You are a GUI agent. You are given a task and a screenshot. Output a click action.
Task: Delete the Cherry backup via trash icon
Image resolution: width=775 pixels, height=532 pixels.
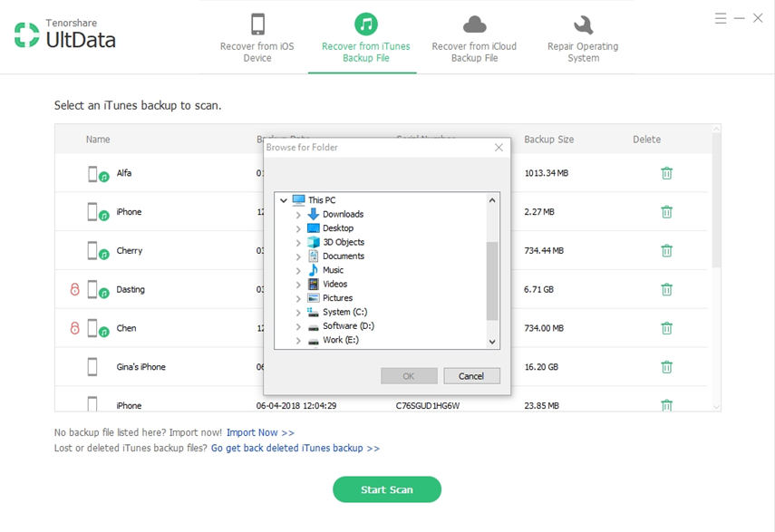click(666, 251)
